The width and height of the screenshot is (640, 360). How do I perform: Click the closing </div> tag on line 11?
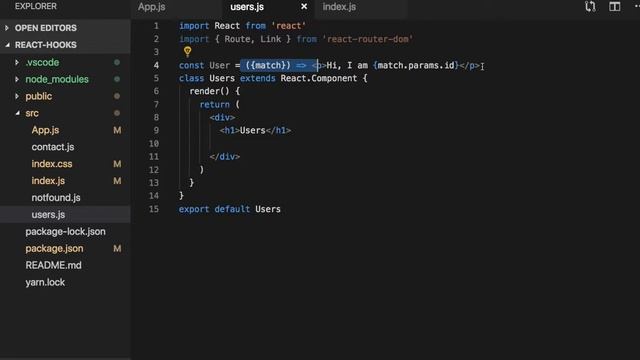coord(224,157)
